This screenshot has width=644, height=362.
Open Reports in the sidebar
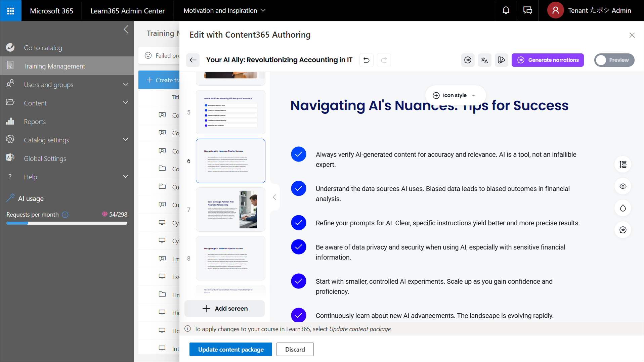(35, 122)
